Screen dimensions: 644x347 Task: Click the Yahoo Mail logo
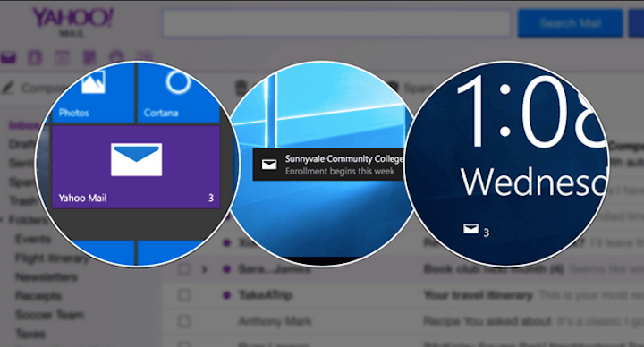[x=72, y=22]
